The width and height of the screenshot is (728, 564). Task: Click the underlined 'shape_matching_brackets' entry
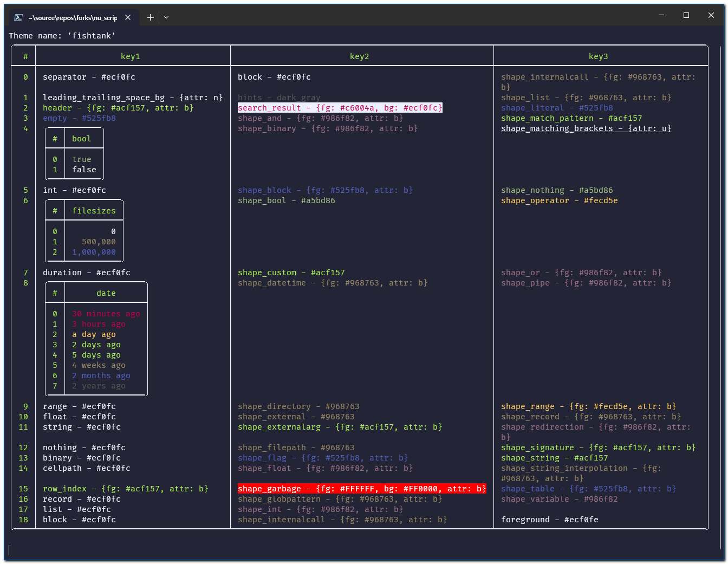pyautogui.click(x=586, y=128)
